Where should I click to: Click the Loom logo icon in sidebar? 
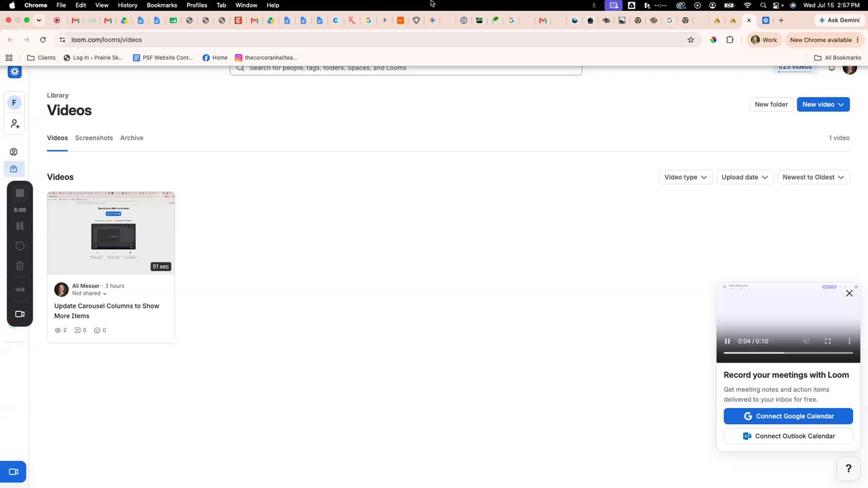14,71
